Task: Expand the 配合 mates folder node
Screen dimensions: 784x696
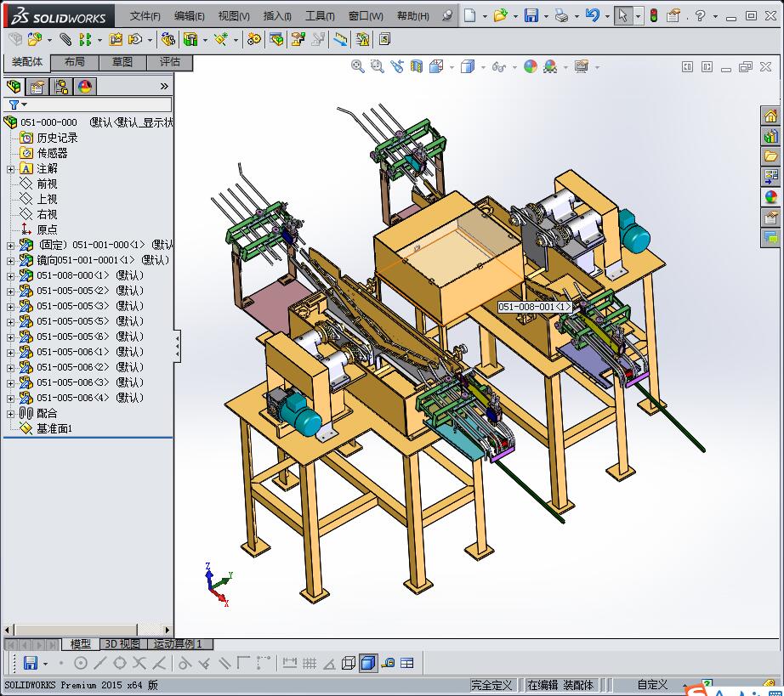Action: (10, 413)
